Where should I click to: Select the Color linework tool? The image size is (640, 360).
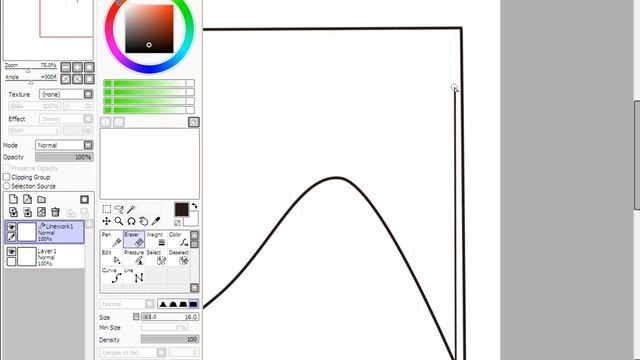pyautogui.click(x=179, y=240)
